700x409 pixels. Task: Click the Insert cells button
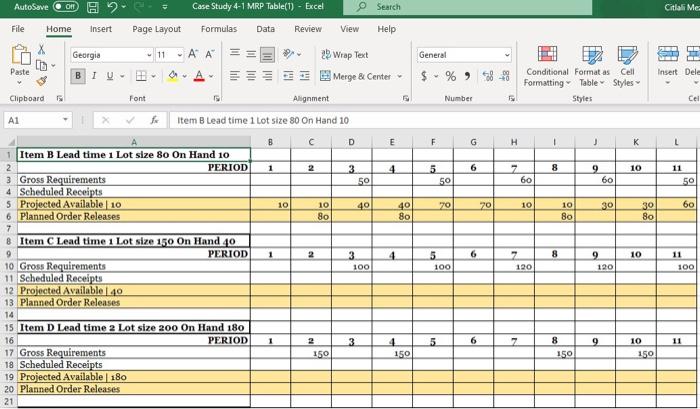[x=667, y=65]
